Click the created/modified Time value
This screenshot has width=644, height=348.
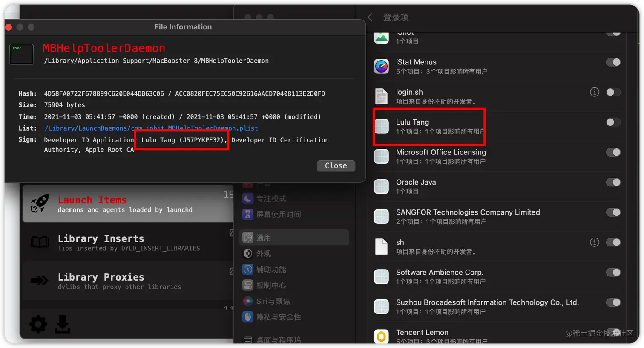pos(182,116)
